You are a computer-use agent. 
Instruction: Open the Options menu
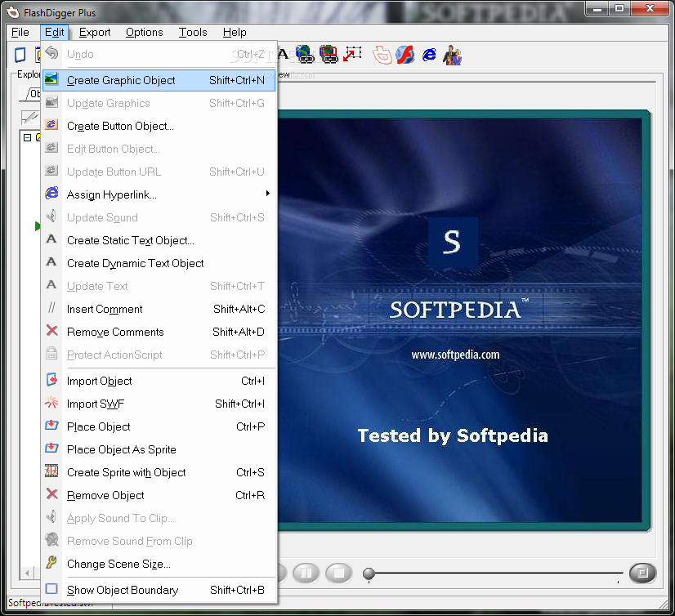point(144,33)
